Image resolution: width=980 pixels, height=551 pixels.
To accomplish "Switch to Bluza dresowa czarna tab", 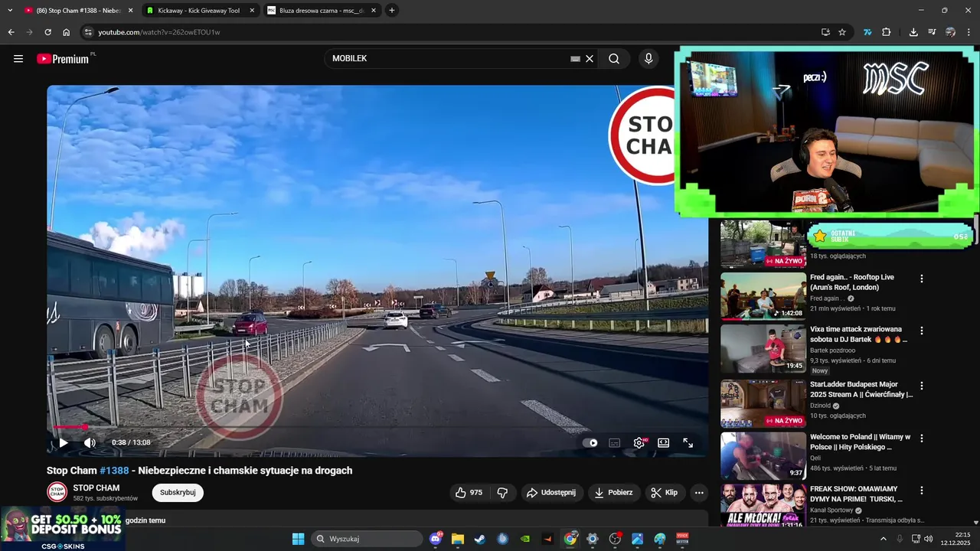I will tap(322, 11).
